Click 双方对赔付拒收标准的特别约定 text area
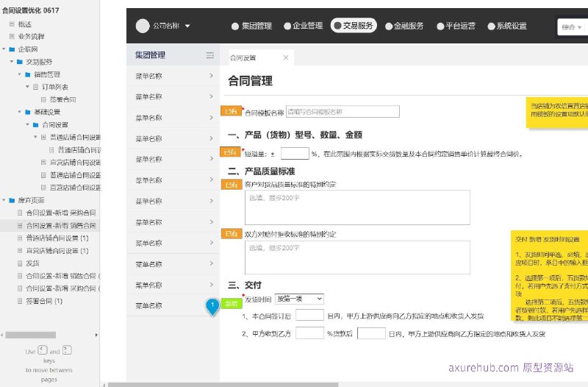The image size is (588, 387). (357, 258)
